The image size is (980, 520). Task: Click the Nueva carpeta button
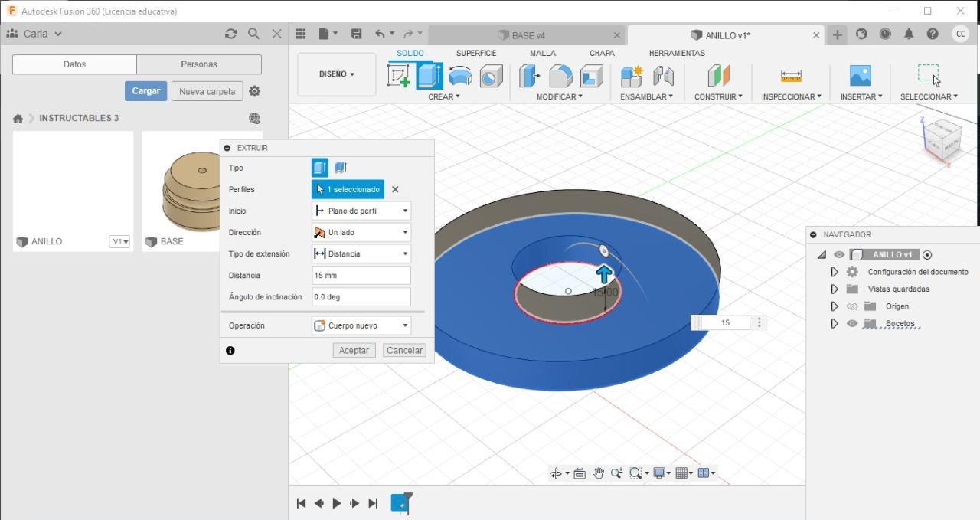[207, 91]
